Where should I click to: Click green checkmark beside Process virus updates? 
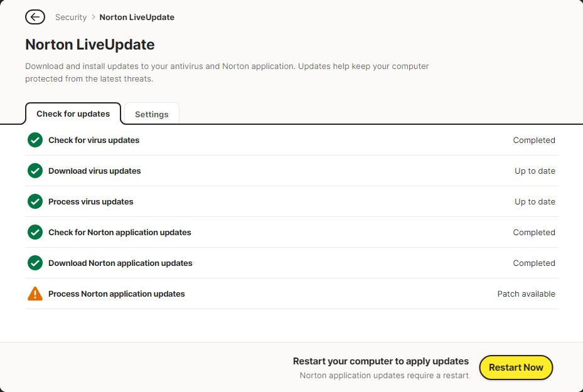[35, 201]
